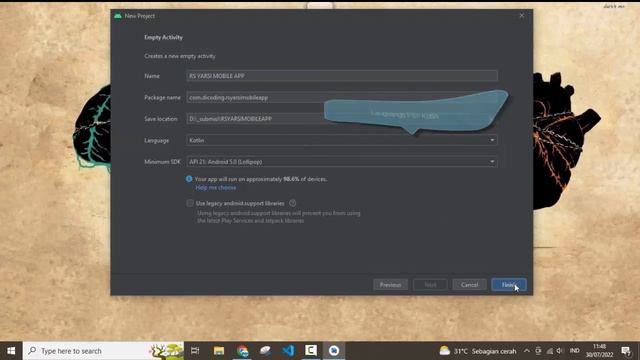Open the volume control tray icon
The width and height of the screenshot is (640, 360).
[560, 351]
